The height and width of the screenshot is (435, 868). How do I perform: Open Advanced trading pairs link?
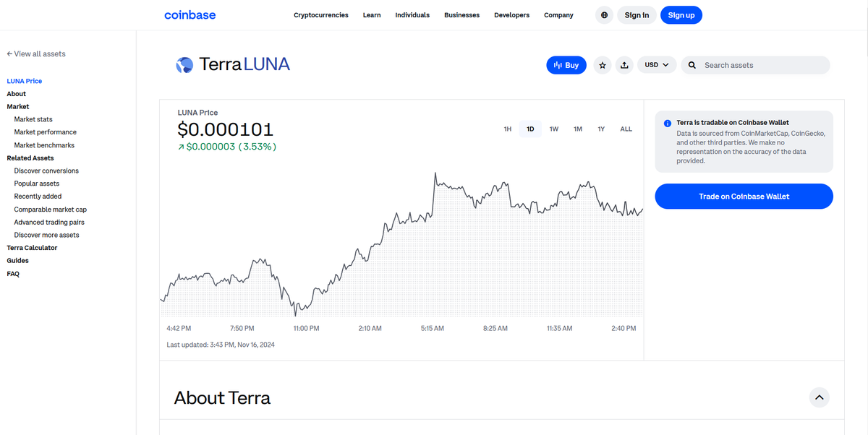pyautogui.click(x=49, y=223)
